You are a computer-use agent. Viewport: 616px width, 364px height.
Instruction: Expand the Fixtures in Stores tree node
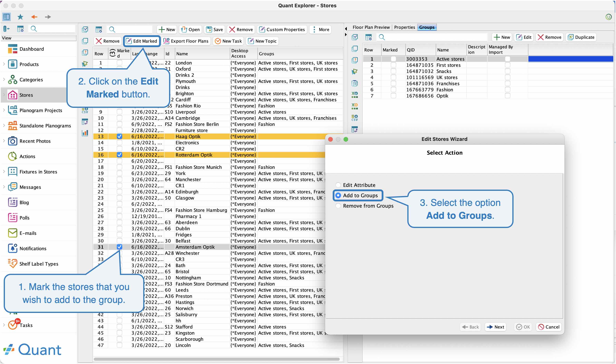click(x=4, y=171)
